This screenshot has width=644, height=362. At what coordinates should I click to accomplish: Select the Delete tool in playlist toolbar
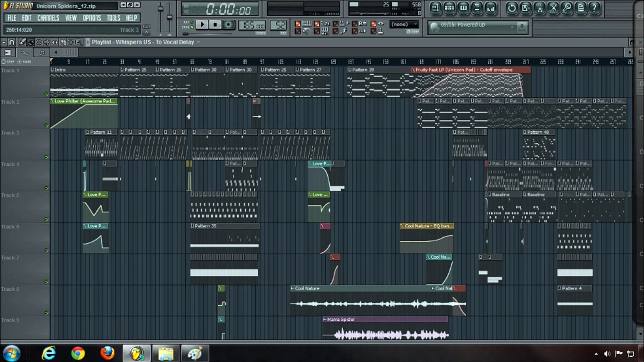[39, 42]
